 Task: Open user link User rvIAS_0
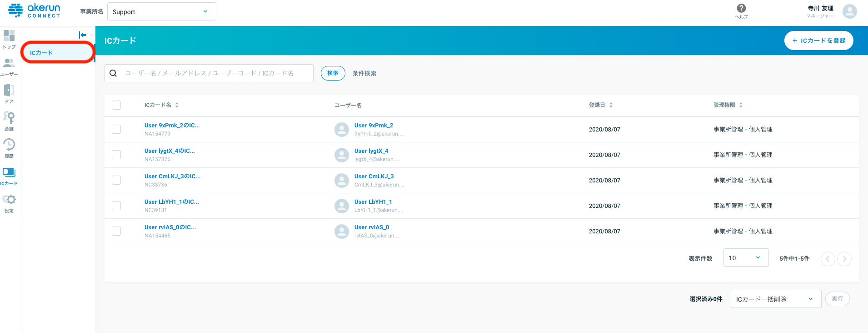372,227
